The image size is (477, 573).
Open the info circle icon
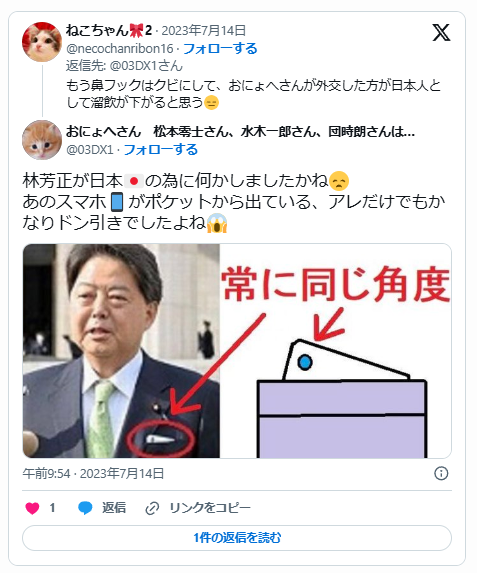pyautogui.click(x=441, y=473)
